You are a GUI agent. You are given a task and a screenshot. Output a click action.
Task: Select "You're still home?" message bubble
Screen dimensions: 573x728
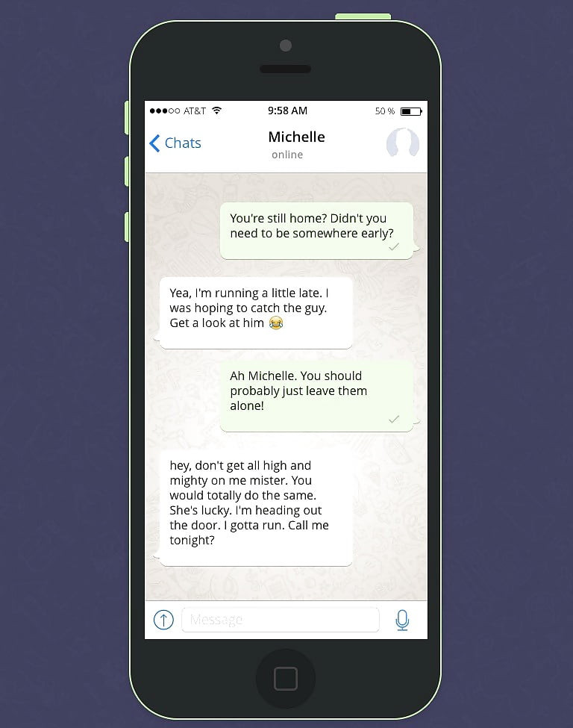tap(317, 231)
